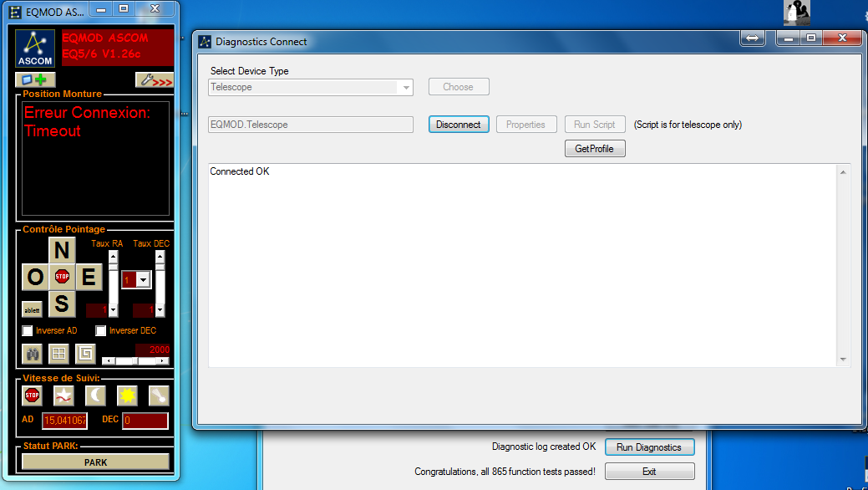Click the Disconnect button
Screen dimensions: 868x490
[x=459, y=125]
